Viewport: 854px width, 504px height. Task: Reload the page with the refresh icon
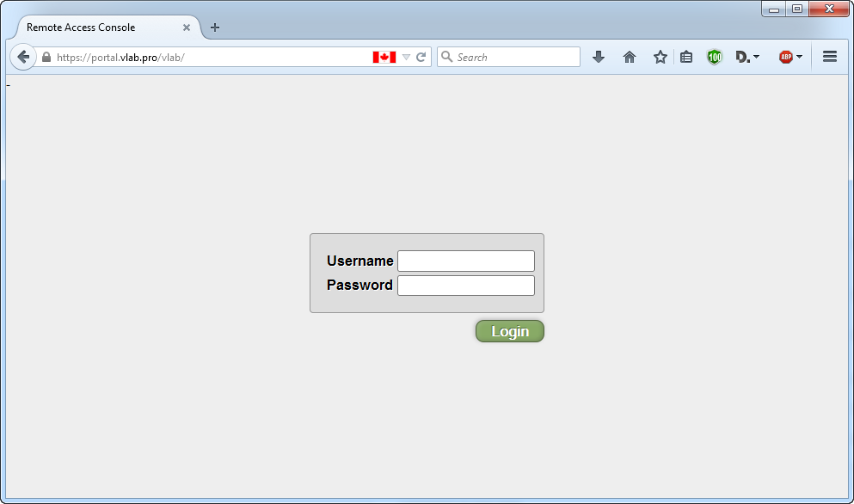pos(421,58)
